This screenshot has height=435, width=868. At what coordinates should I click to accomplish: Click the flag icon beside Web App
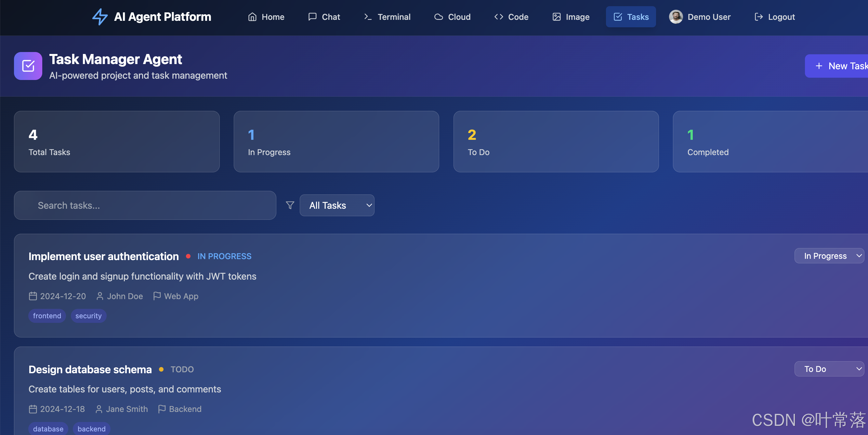point(157,296)
